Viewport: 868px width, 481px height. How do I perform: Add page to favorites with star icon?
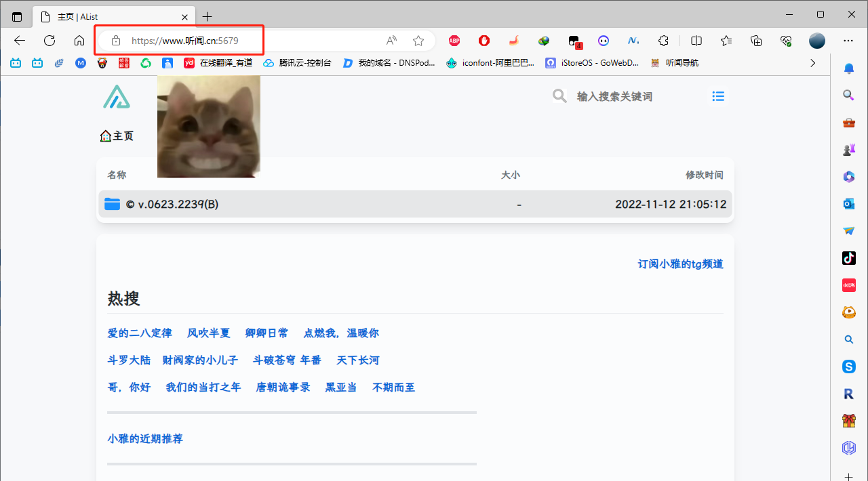418,41
